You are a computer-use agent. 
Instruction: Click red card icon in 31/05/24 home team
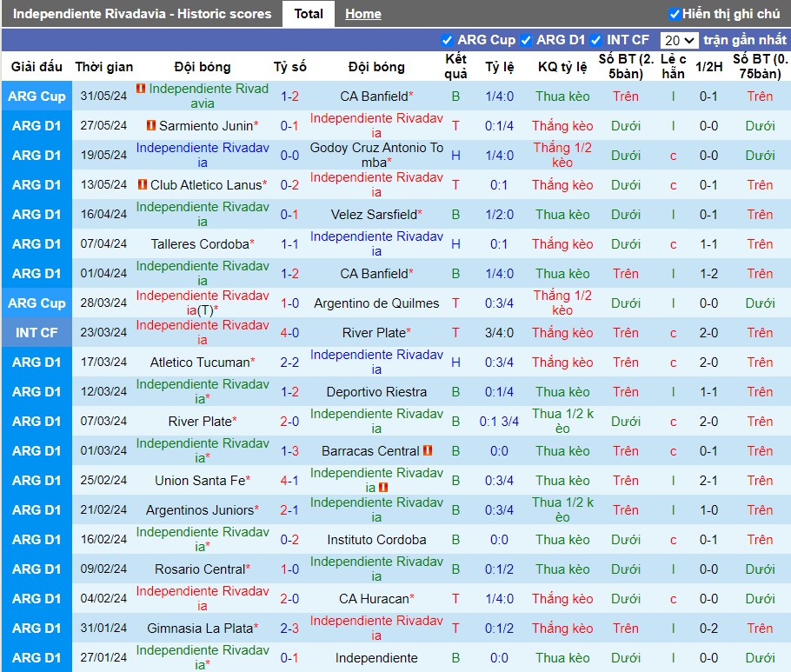click(141, 89)
